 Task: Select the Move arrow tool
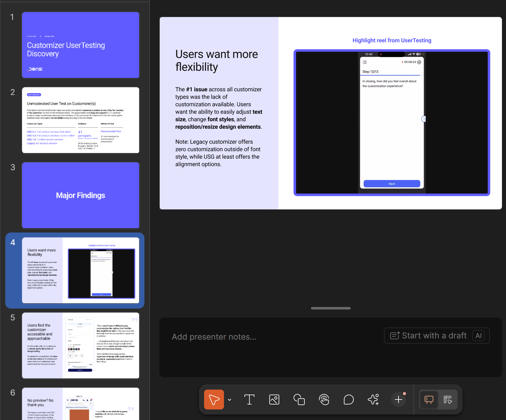[214, 400]
